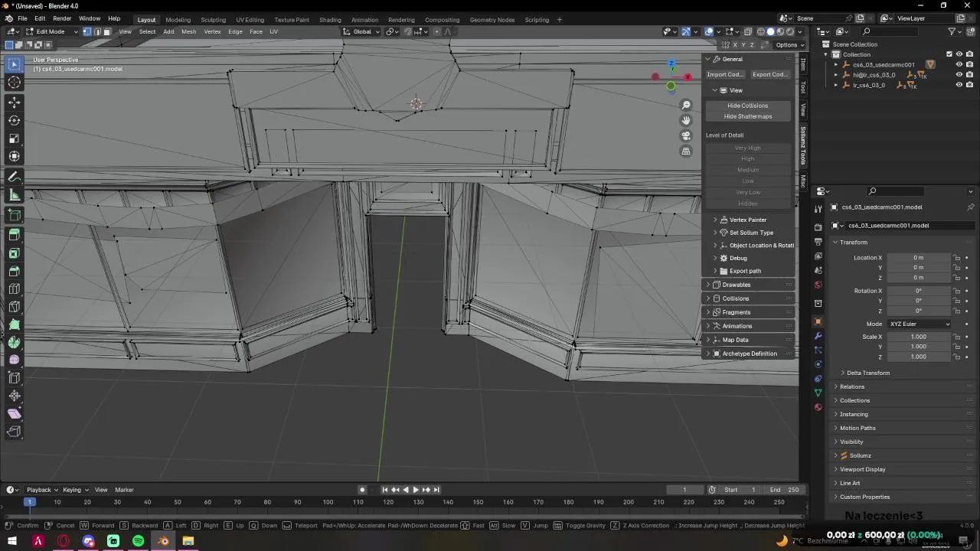Play the animation in timeline

coord(415,490)
